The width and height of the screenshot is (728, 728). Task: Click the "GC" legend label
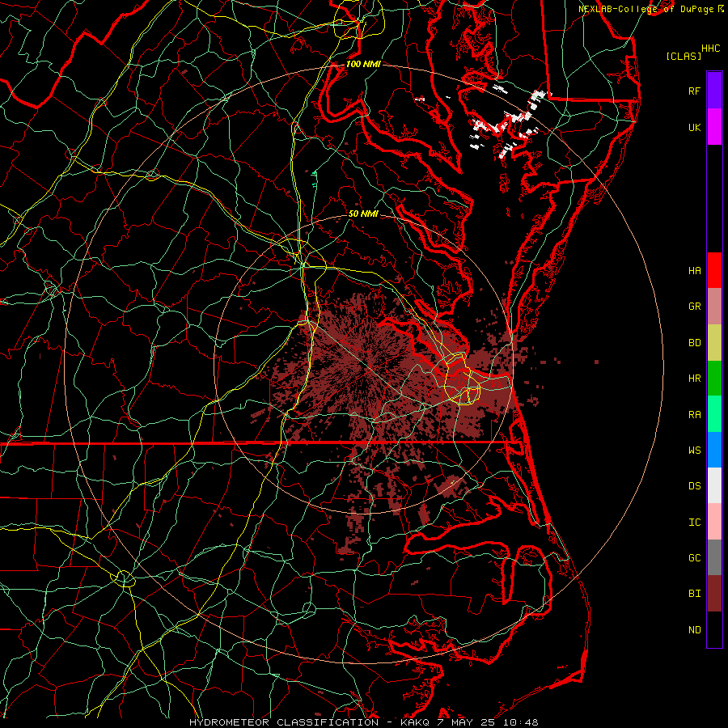pyautogui.click(x=694, y=557)
